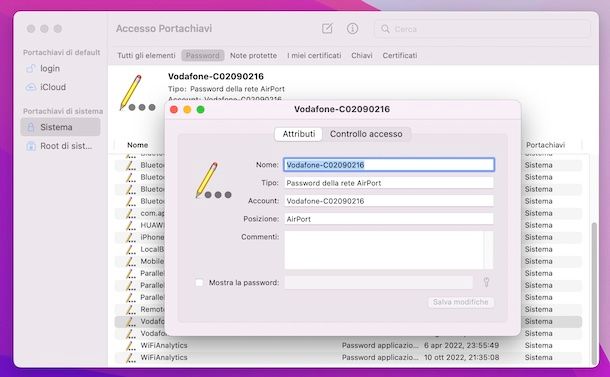This screenshot has height=377, width=610.
Task: Click the large pencil icon in the dialog
Action: pyautogui.click(x=213, y=180)
